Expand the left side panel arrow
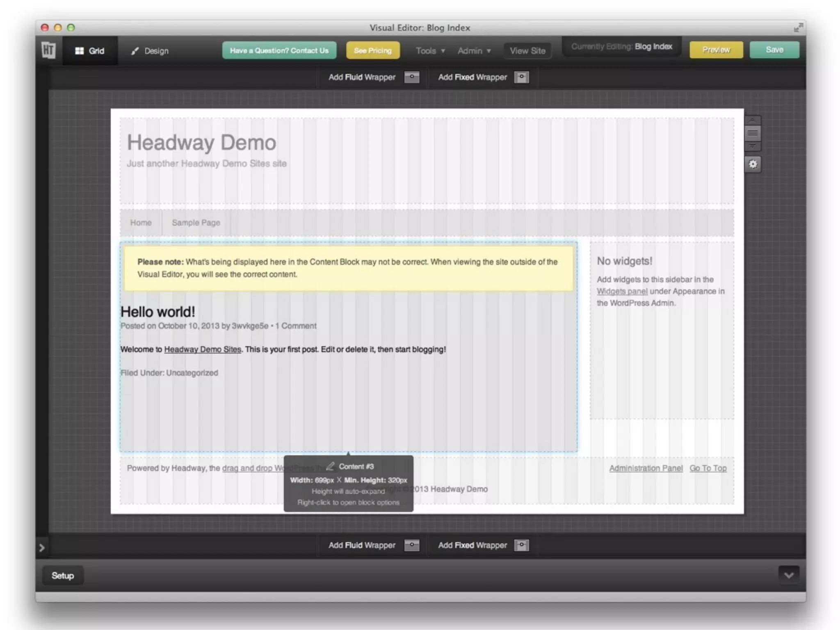This screenshot has height=630, width=840. 42,548
